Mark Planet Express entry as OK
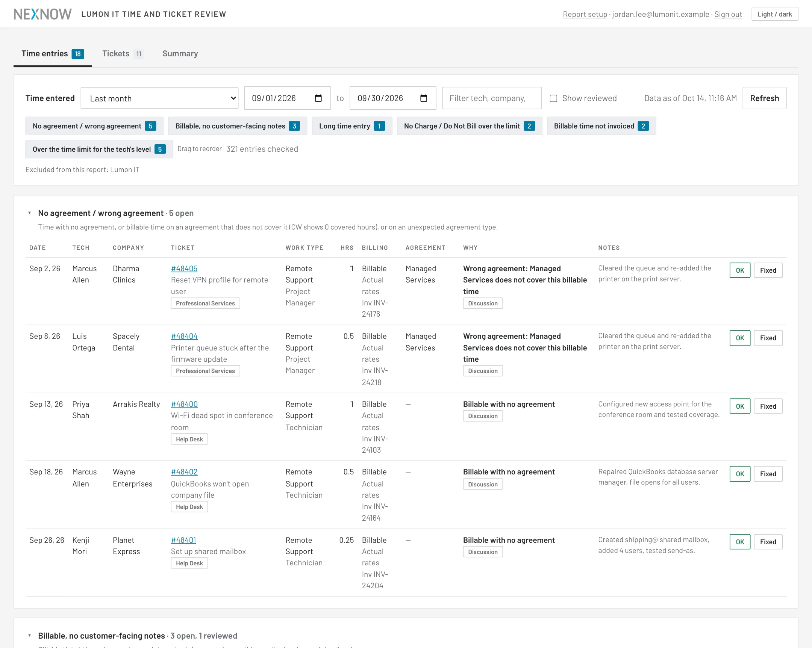 740,542
